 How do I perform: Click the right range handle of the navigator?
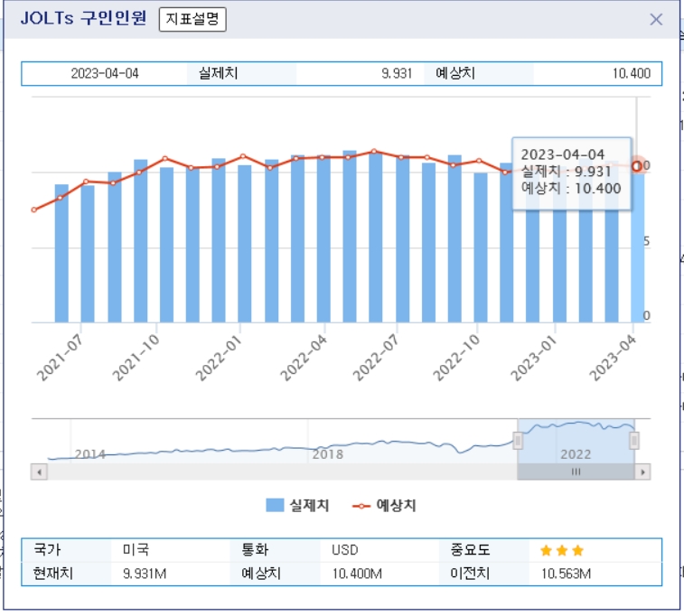(x=634, y=441)
